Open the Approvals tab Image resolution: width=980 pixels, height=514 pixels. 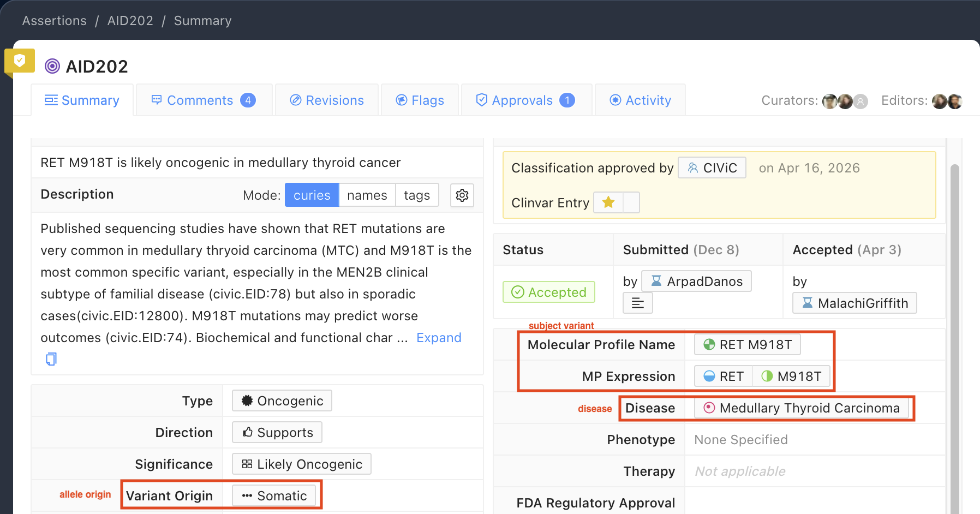click(x=527, y=100)
